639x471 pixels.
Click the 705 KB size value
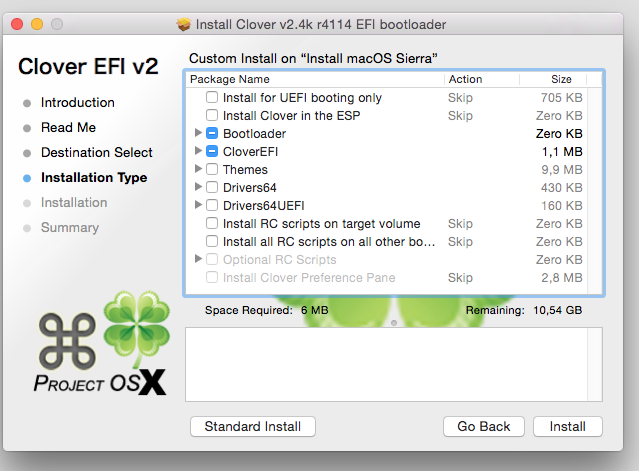pos(562,98)
